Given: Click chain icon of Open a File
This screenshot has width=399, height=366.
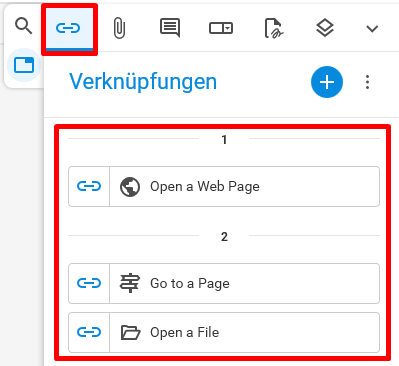Looking at the screenshot, I should click(89, 332).
